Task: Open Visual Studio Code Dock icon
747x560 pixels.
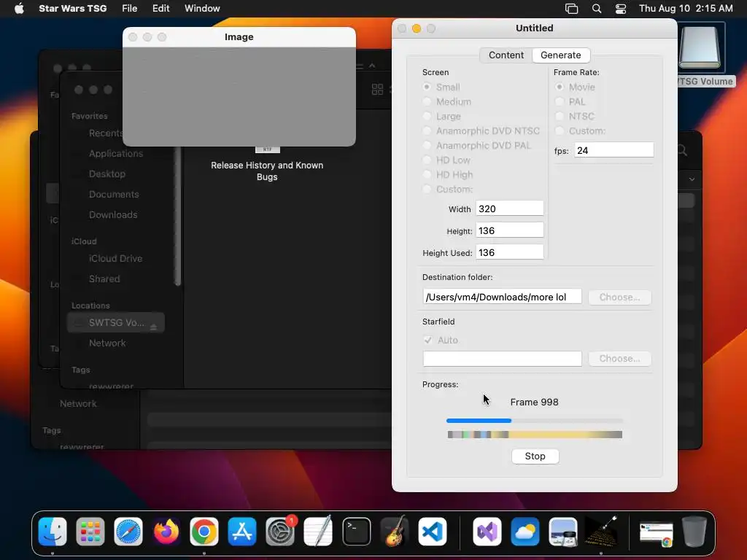Action: (x=433, y=532)
